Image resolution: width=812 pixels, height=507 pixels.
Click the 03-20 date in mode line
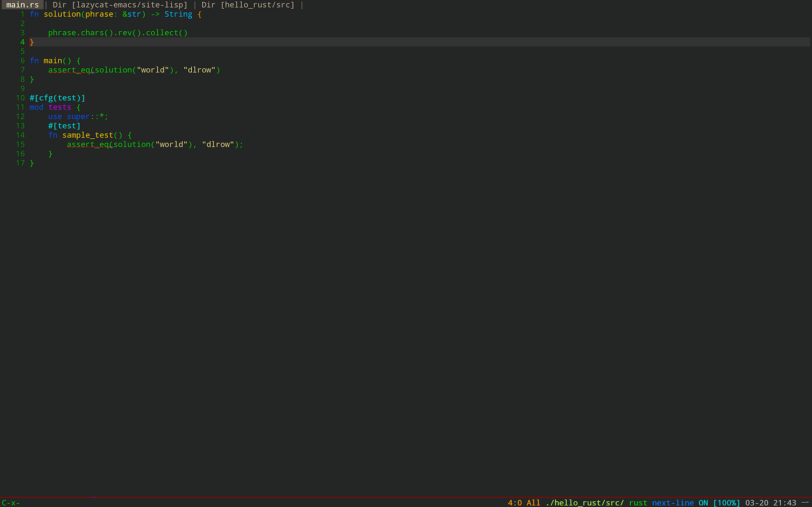(x=757, y=503)
